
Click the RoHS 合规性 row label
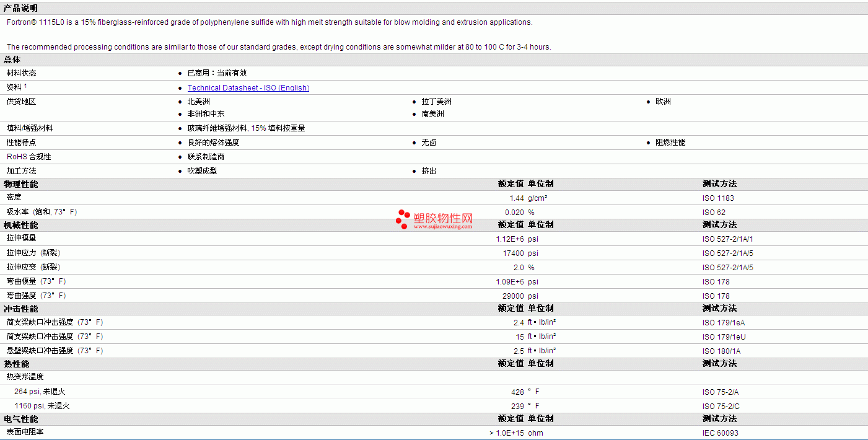pos(29,157)
